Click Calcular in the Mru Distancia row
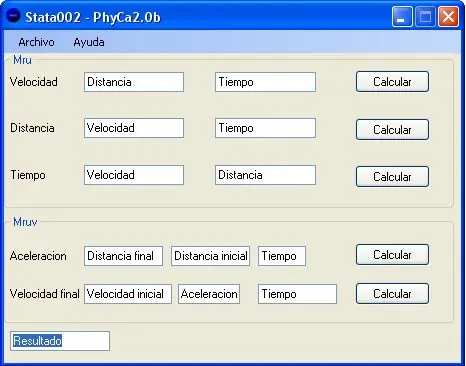 click(x=392, y=130)
